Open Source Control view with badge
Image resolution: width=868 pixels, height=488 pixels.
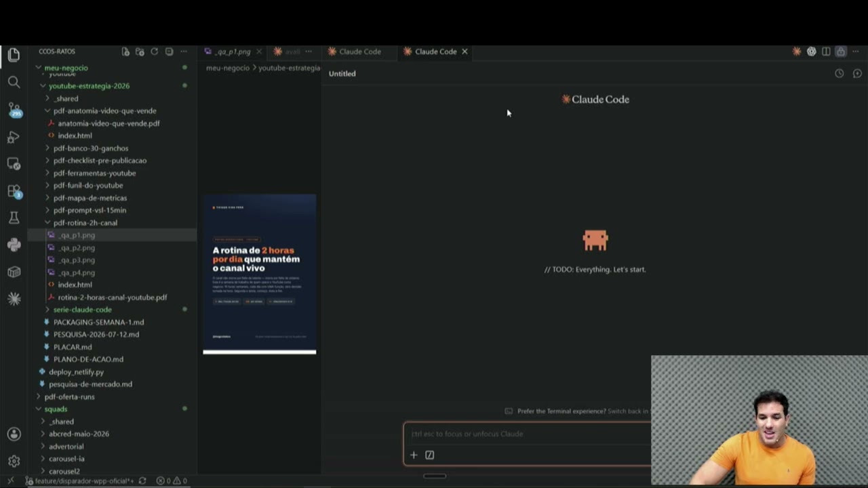[14, 109]
